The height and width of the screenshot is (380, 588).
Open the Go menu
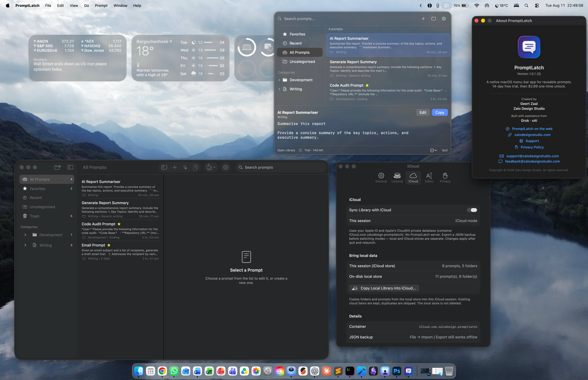click(x=86, y=5)
